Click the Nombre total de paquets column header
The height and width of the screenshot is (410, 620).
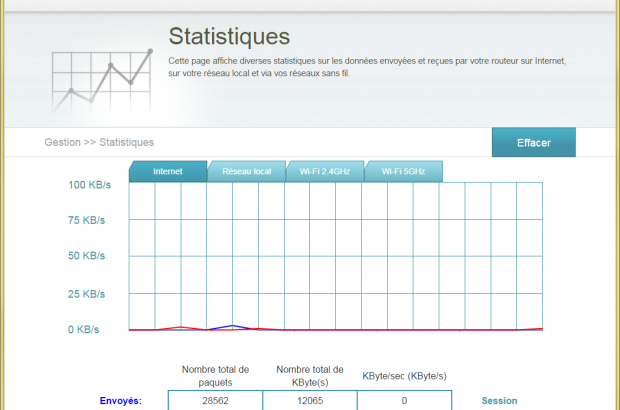216,375
